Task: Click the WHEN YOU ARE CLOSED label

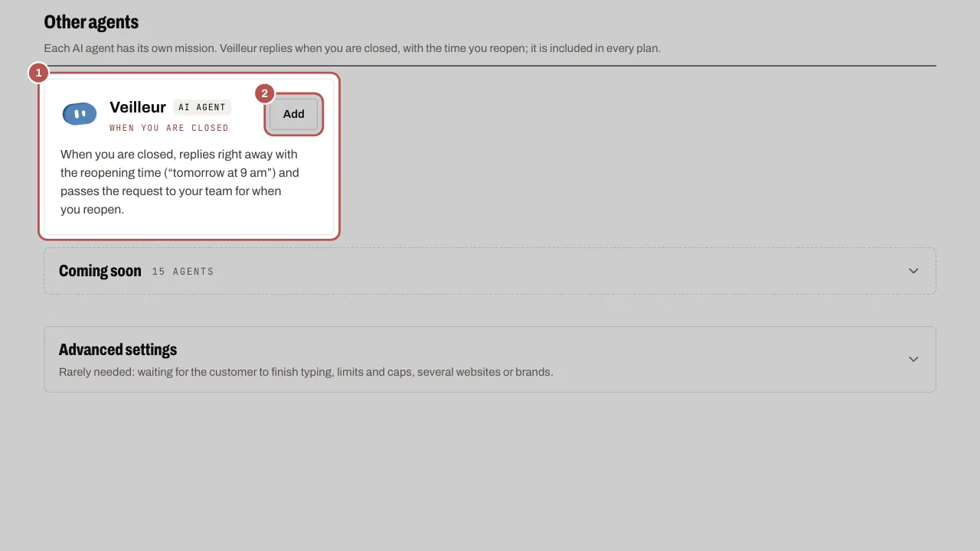Action: click(169, 128)
